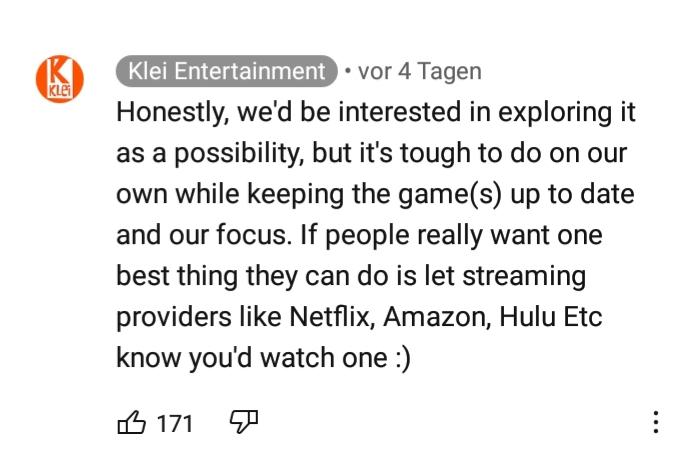Viewport: 692px width, 466px height.
Task: Click the 171 like count
Action: [176, 423]
